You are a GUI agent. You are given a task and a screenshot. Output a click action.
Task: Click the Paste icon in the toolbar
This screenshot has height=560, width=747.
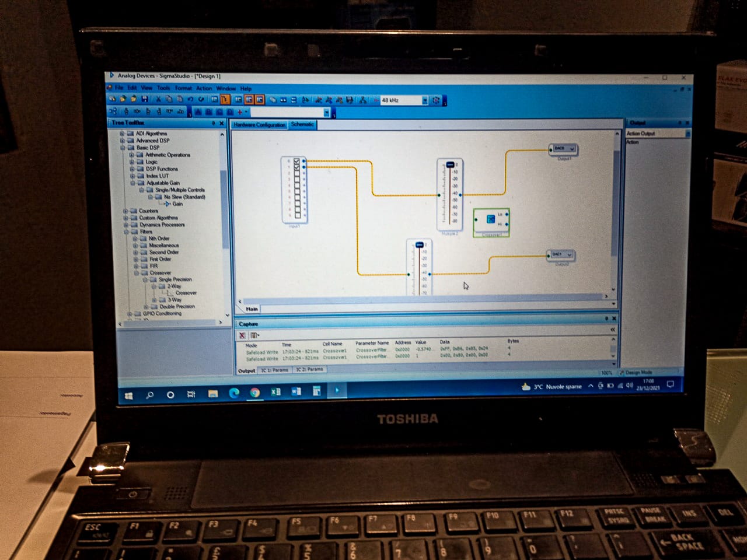[179, 99]
